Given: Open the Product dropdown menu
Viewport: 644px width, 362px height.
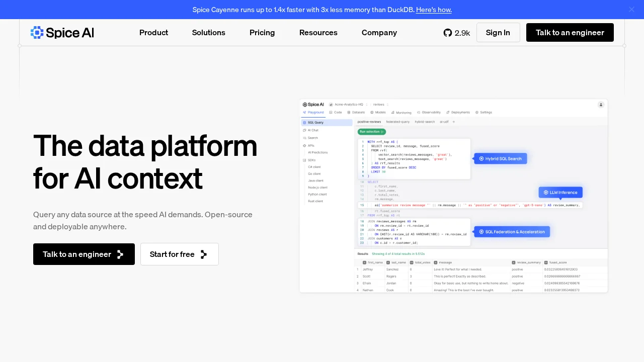Looking at the screenshot, I should point(153,33).
